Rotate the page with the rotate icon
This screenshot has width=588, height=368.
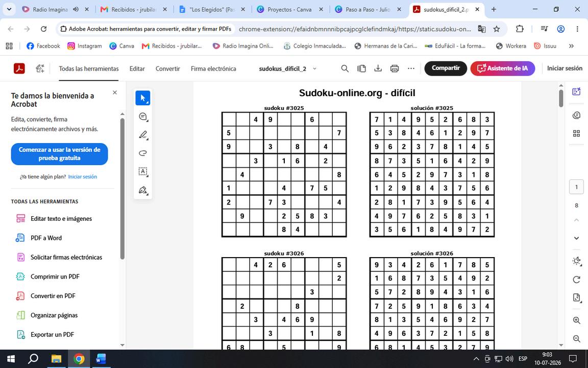pos(577,280)
